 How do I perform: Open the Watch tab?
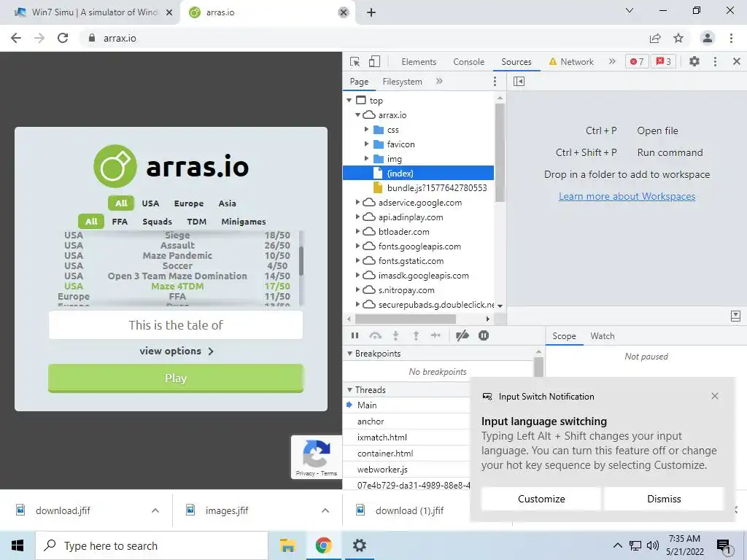tap(602, 336)
